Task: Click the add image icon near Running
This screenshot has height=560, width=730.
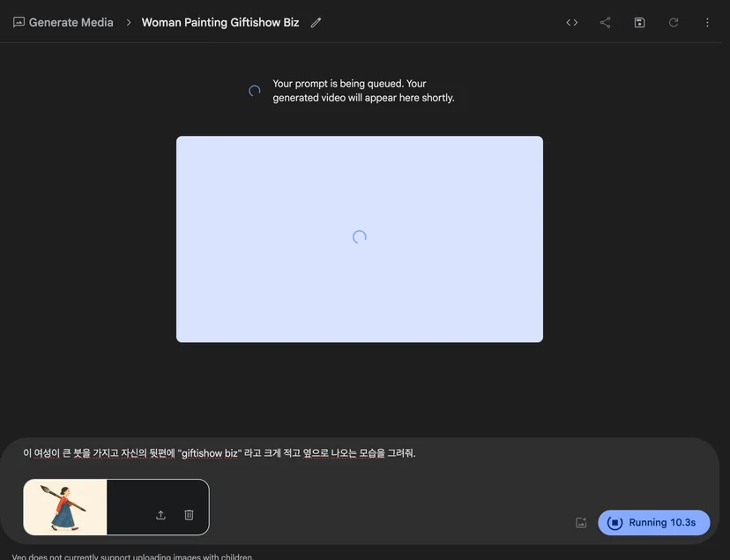Action: (x=581, y=523)
